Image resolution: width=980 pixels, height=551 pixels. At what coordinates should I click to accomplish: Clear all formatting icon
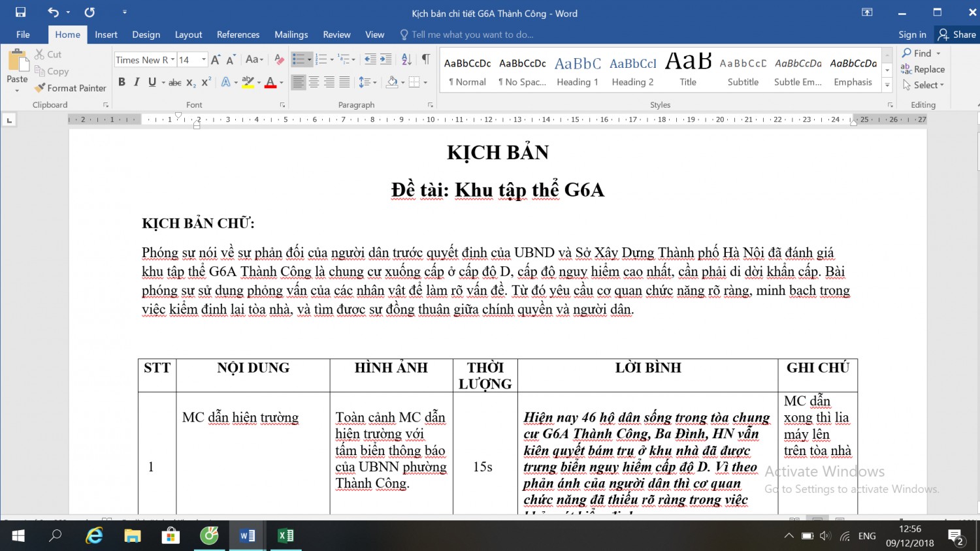(x=279, y=60)
